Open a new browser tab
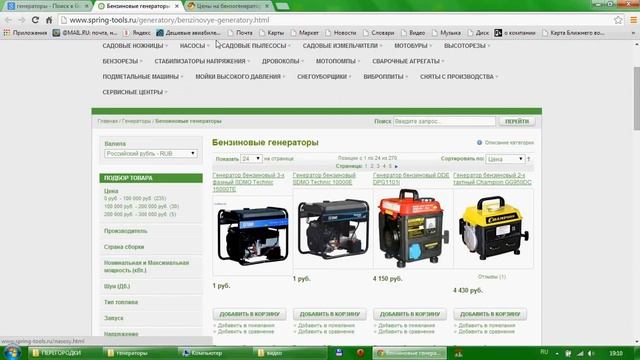The image size is (640, 360). coord(282,6)
